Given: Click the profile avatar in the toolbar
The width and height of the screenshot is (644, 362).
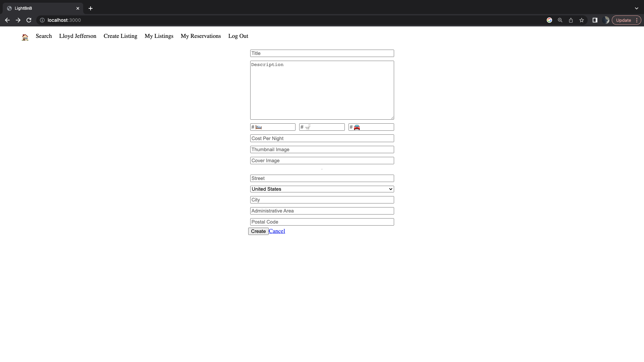Looking at the screenshot, I should (x=606, y=20).
